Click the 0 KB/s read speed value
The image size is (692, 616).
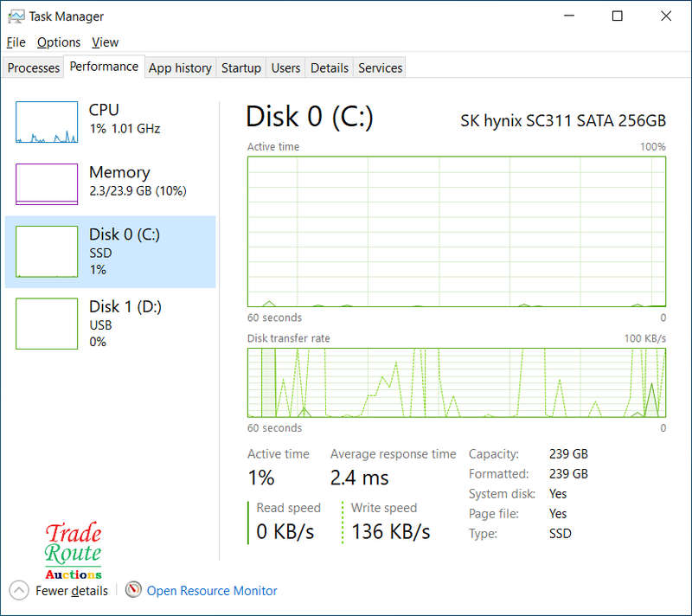click(x=285, y=532)
